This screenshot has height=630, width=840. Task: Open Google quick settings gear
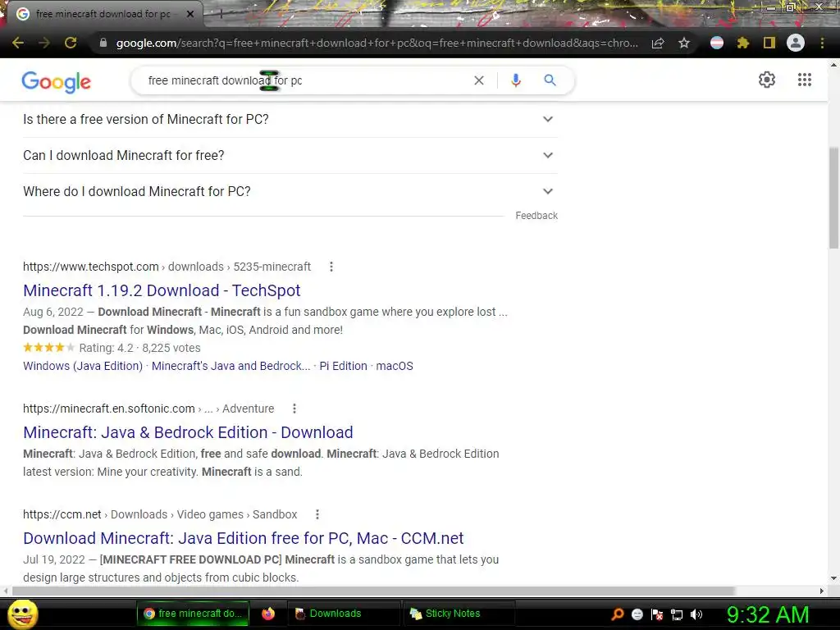767,80
